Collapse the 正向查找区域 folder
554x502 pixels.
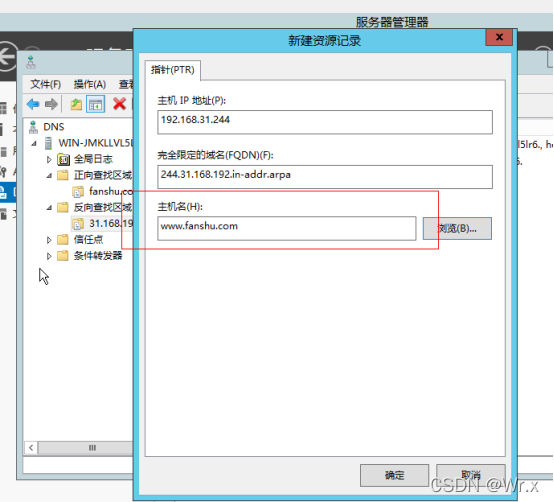tap(49, 176)
